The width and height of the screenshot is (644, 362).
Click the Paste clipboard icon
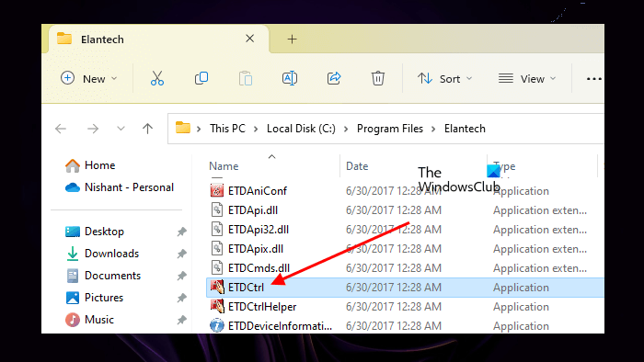246,78
